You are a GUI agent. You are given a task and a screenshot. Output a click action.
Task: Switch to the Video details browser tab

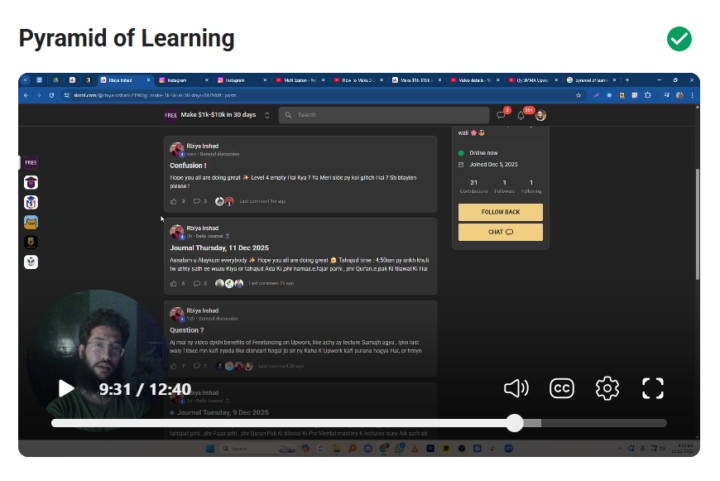click(x=475, y=80)
